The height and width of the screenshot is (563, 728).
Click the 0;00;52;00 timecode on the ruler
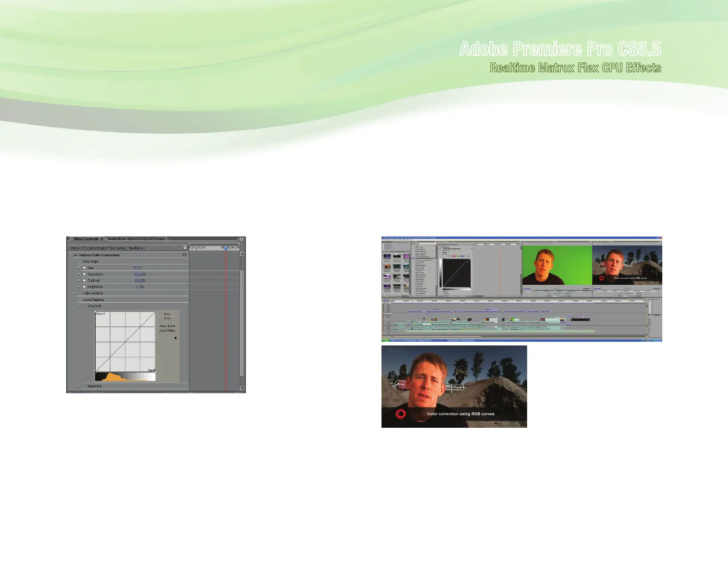[x=198, y=247]
